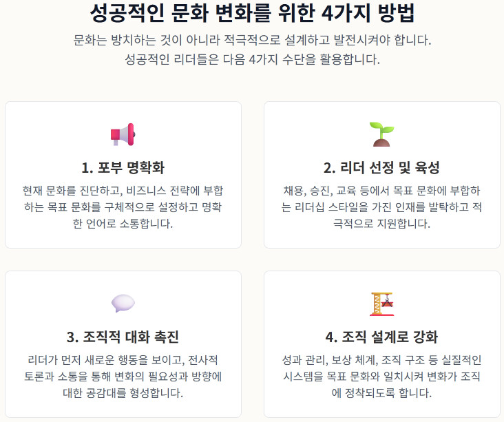
Task: Click the megaphone icon in the first card
Action: (x=123, y=134)
